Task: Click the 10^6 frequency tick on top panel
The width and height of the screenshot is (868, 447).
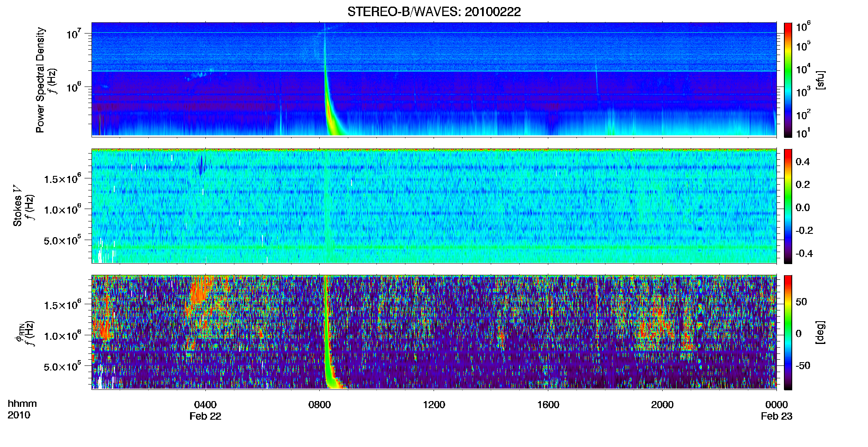Action: (74, 87)
